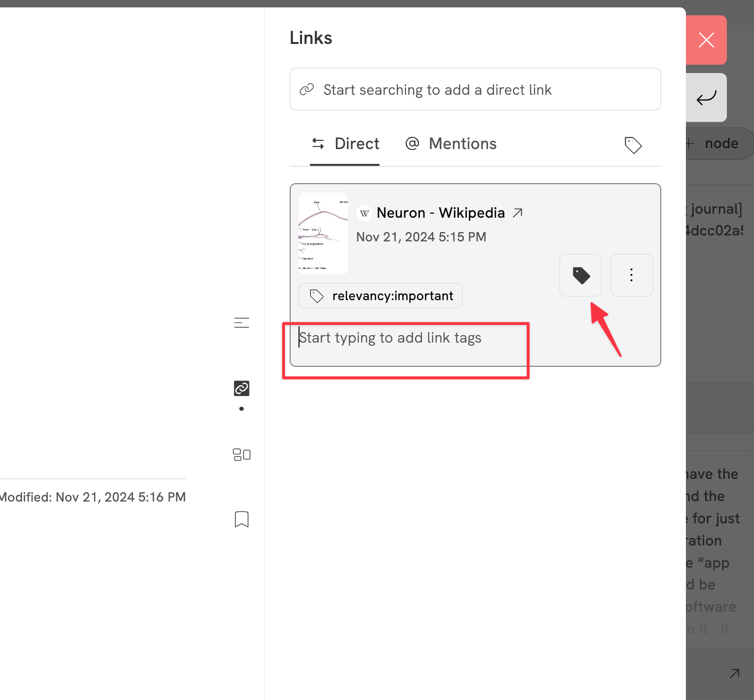Click the add node button
The height and width of the screenshot is (700, 754).
[x=715, y=144]
